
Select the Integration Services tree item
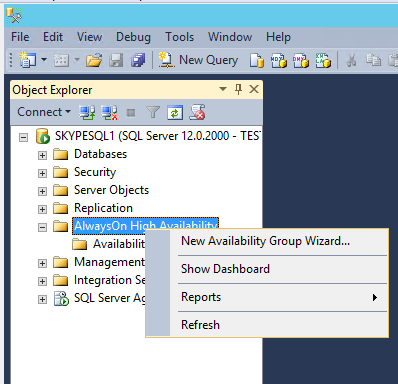tap(110, 280)
